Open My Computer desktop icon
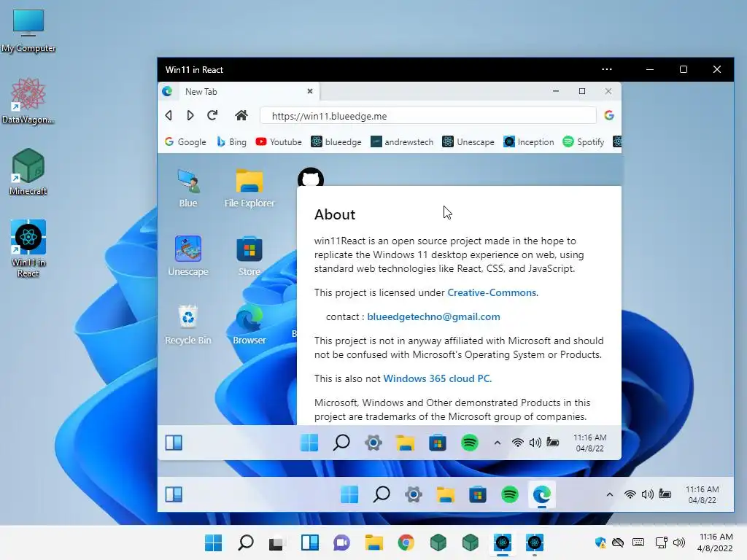This screenshot has height=560, width=747. point(28,29)
